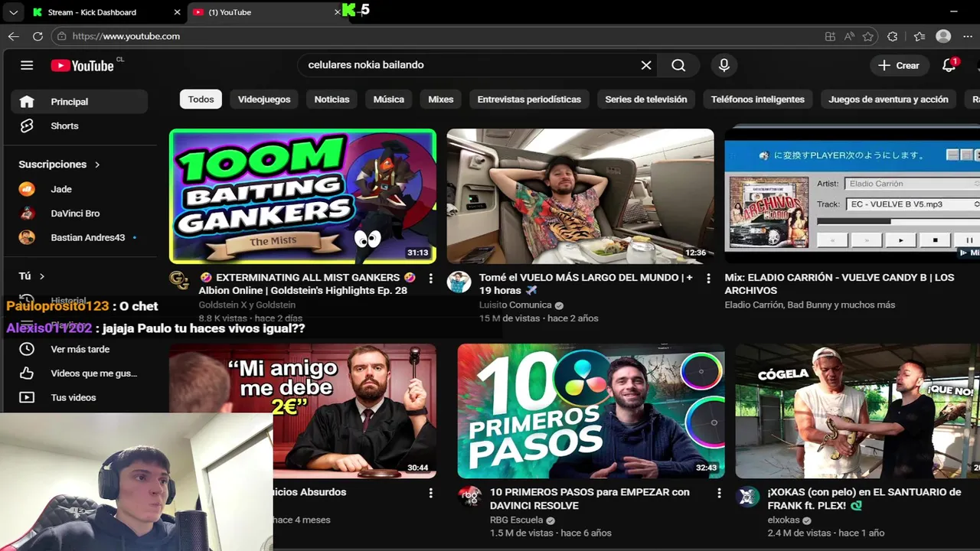This screenshot has height=551, width=980.
Task: Click the Crear button
Action: [899, 65]
